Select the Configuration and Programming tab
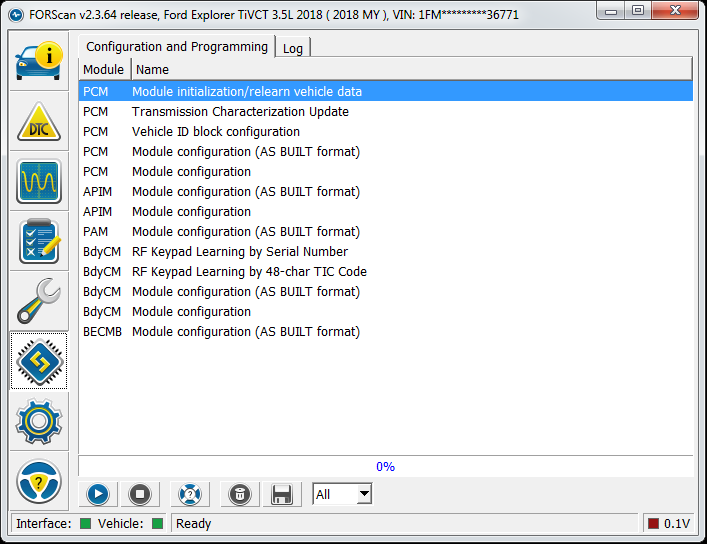707x544 pixels. coord(177,46)
